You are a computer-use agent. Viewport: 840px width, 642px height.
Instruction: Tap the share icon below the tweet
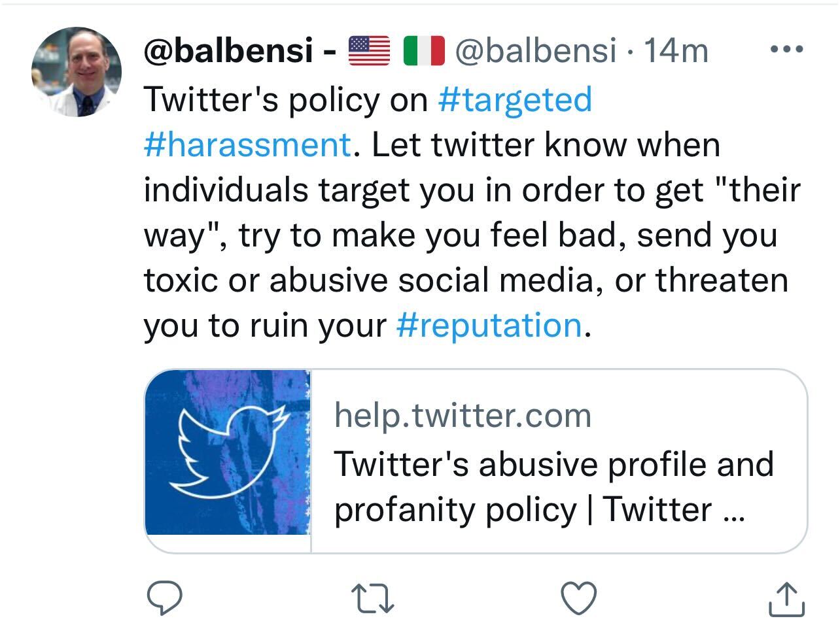coord(786,599)
